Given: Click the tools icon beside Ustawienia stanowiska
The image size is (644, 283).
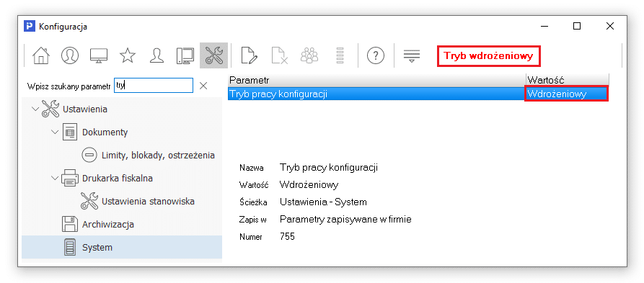Looking at the screenshot, I should [89, 202].
